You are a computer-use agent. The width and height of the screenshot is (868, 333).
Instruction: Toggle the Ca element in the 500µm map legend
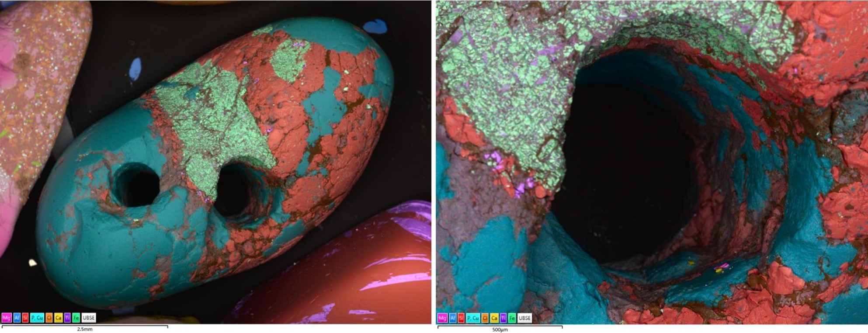[494, 318]
